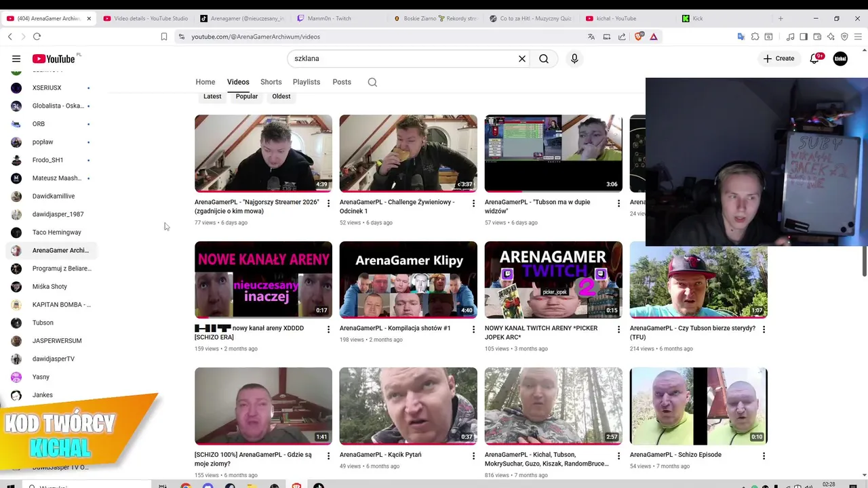The image size is (868, 488).
Task: Open browser extensions puzzle icon
Action: pos(755,37)
